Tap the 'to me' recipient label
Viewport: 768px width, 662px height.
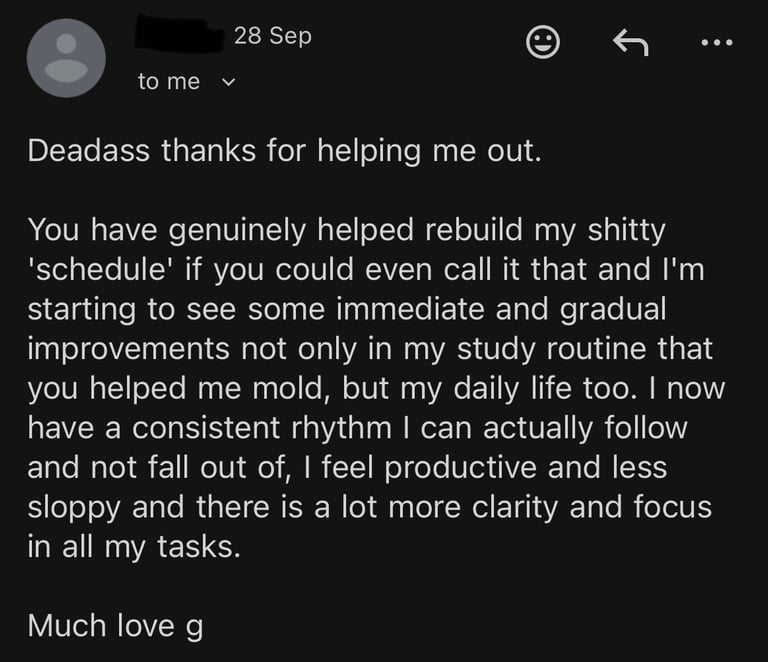coord(169,82)
